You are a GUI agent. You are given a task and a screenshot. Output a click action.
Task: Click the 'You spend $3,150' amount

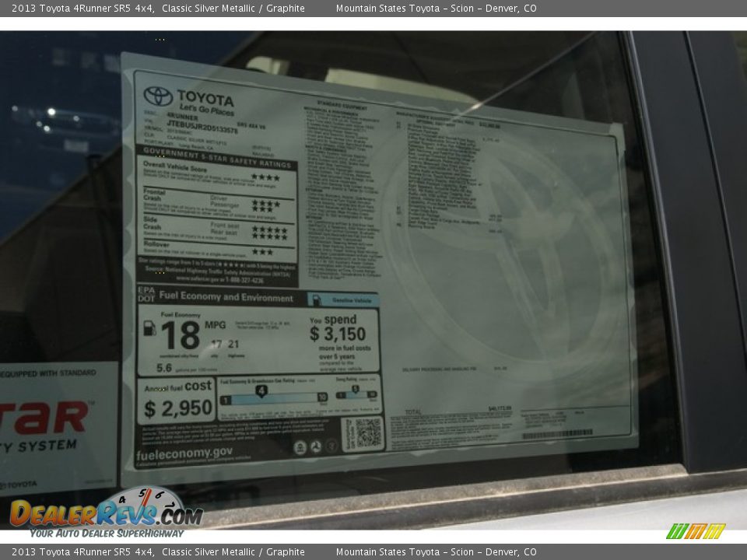click(x=338, y=334)
